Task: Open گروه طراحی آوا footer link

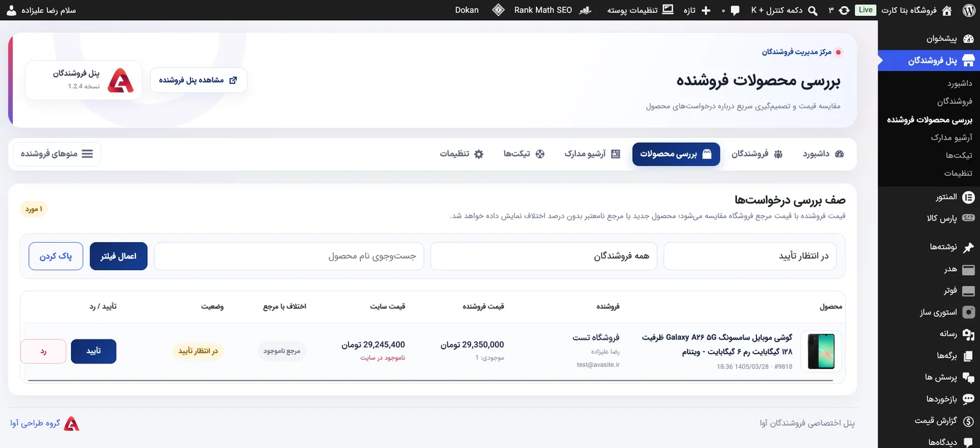Action: point(45,423)
